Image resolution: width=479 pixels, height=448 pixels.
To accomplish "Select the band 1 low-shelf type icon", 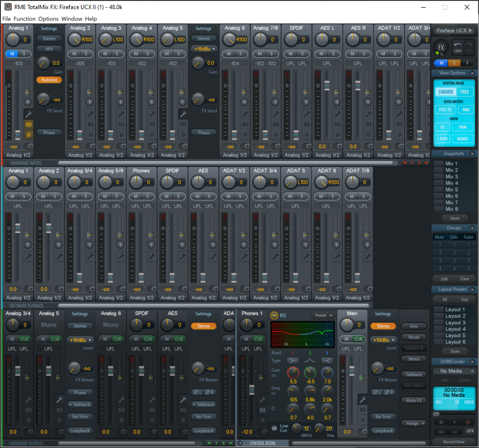I will (x=293, y=361).
